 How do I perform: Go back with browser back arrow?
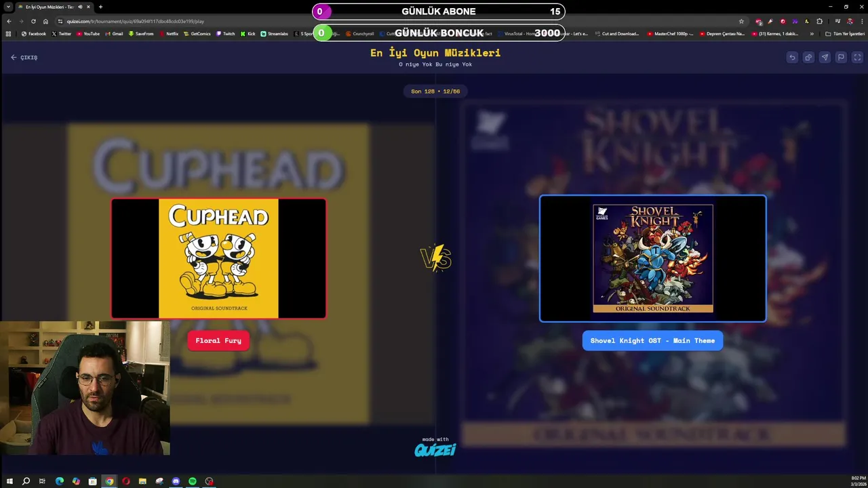[9, 21]
